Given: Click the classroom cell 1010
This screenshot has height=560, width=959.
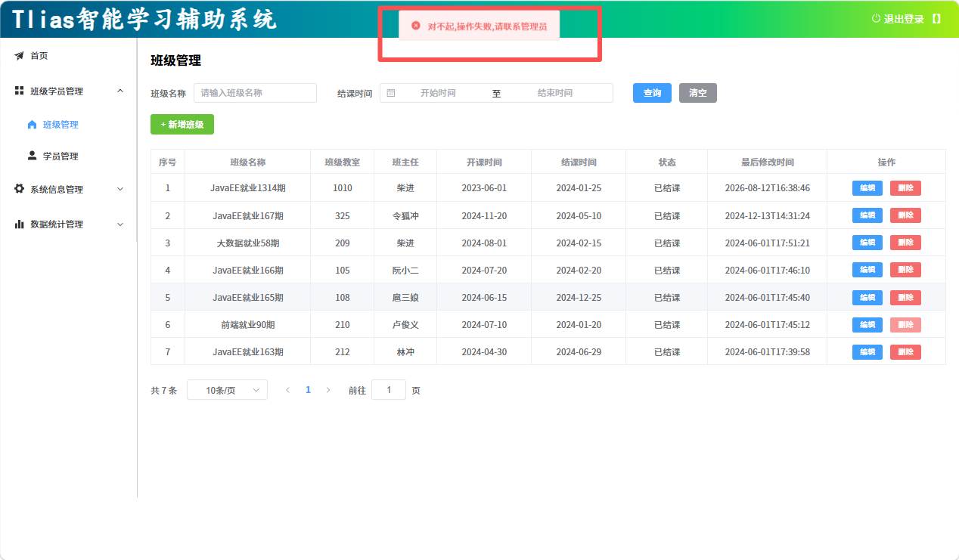Looking at the screenshot, I should click(343, 188).
